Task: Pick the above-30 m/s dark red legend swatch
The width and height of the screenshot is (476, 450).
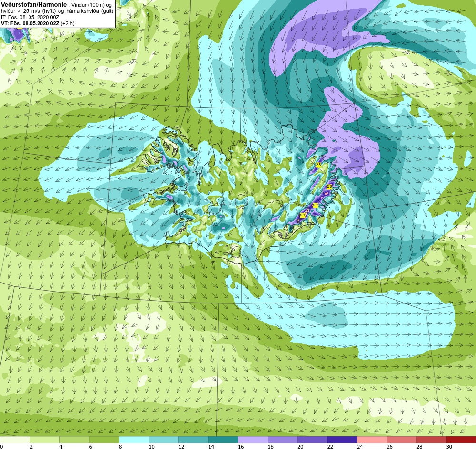Action: (x=461, y=440)
